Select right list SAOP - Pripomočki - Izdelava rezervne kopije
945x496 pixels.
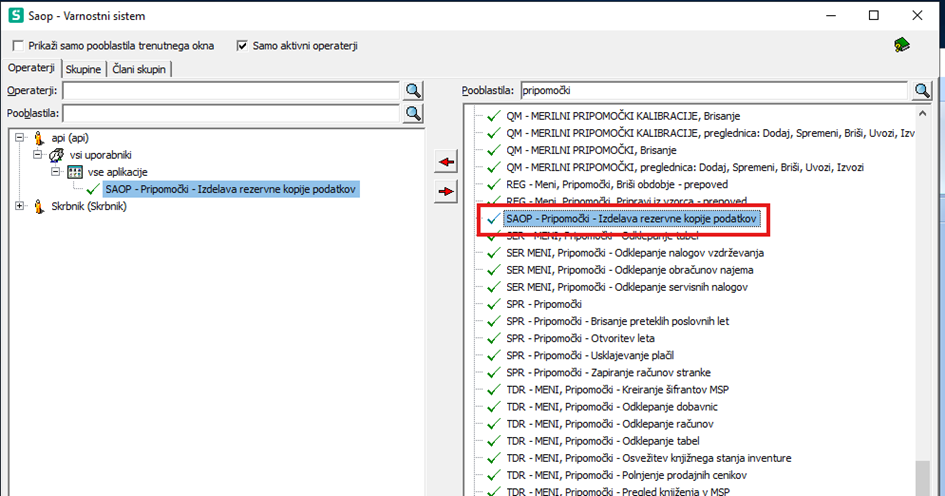(631, 219)
